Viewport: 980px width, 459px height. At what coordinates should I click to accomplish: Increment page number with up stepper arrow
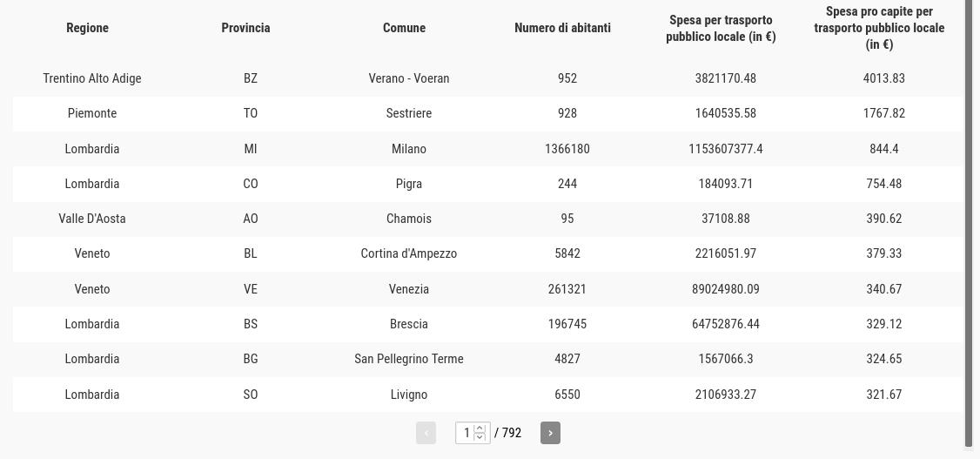(x=480, y=429)
